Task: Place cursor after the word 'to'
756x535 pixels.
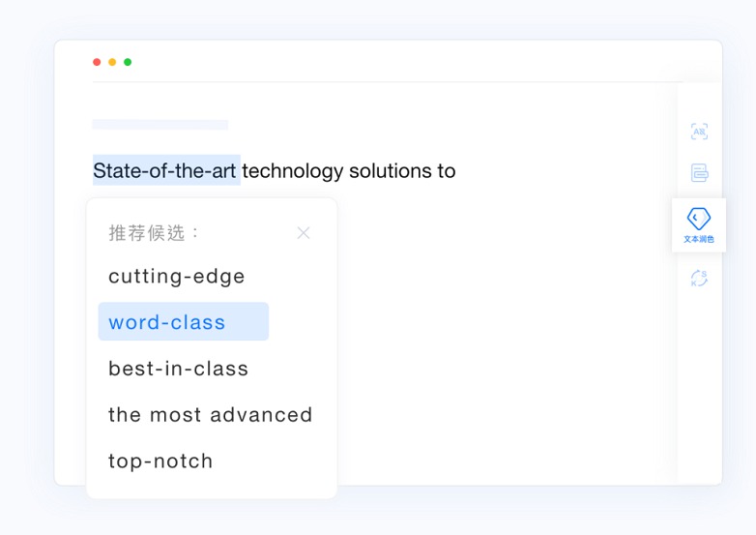Action: pos(456,171)
